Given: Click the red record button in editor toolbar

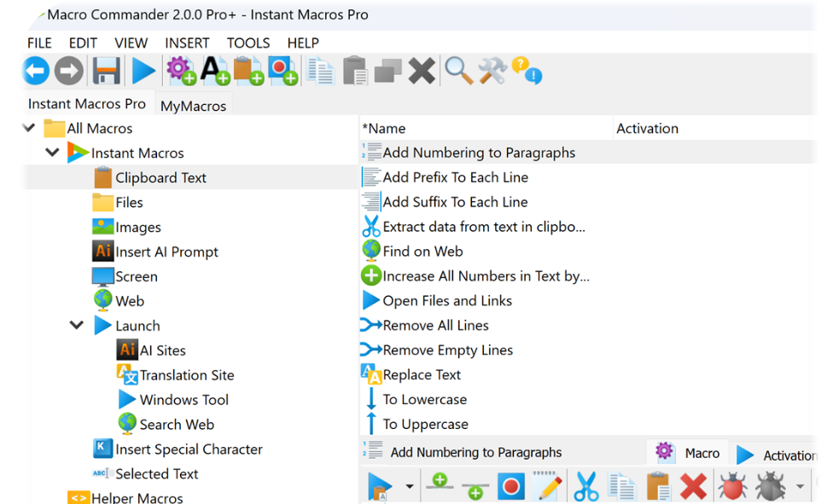Looking at the screenshot, I should pyautogui.click(x=510, y=487).
